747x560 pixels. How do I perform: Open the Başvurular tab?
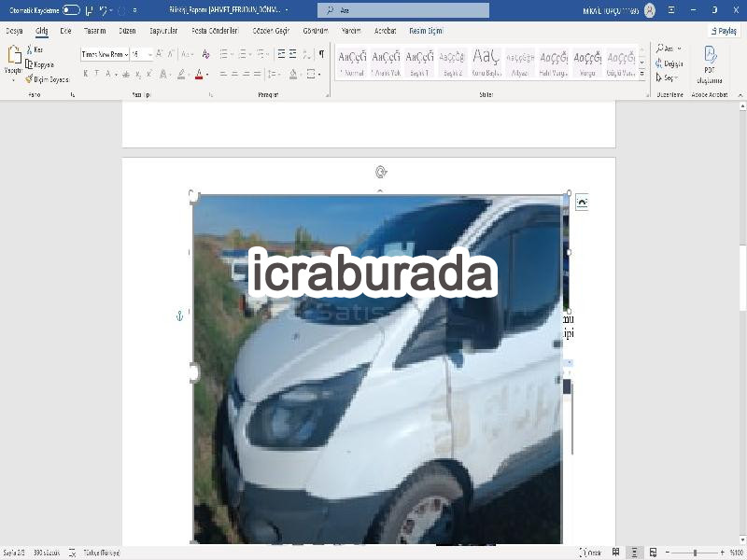(x=163, y=31)
